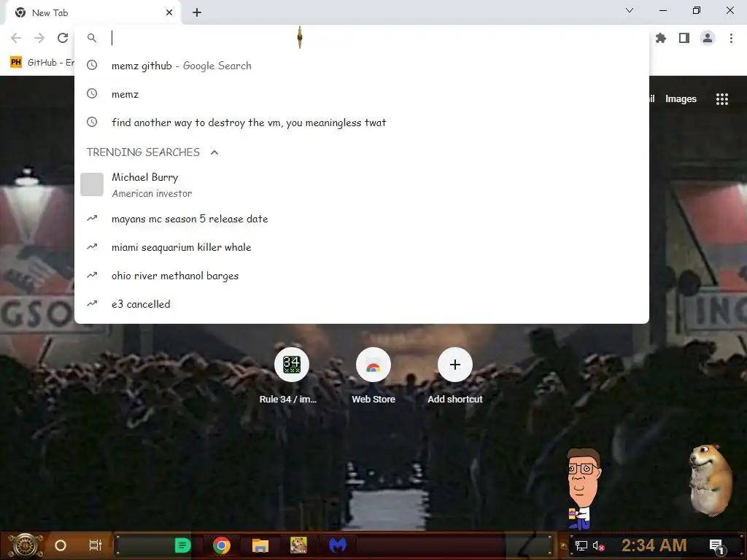Open a new browser tab
This screenshot has width=747, height=560.
point(197,13)
